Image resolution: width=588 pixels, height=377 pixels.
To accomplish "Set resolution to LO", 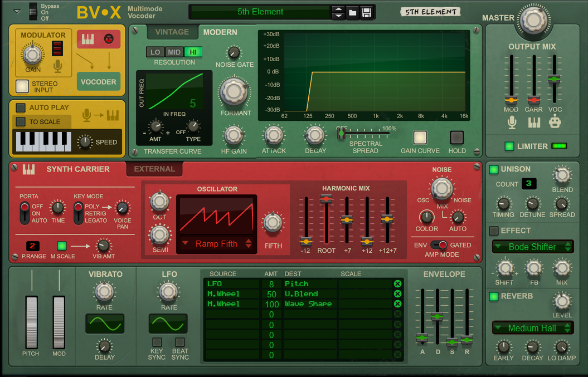I will point(155,52).
